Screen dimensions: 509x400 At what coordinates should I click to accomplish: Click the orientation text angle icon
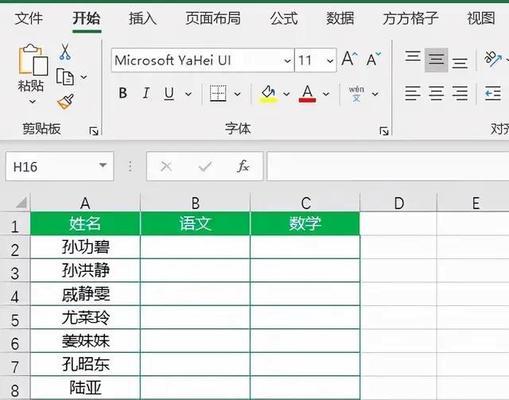coord(493,59)
